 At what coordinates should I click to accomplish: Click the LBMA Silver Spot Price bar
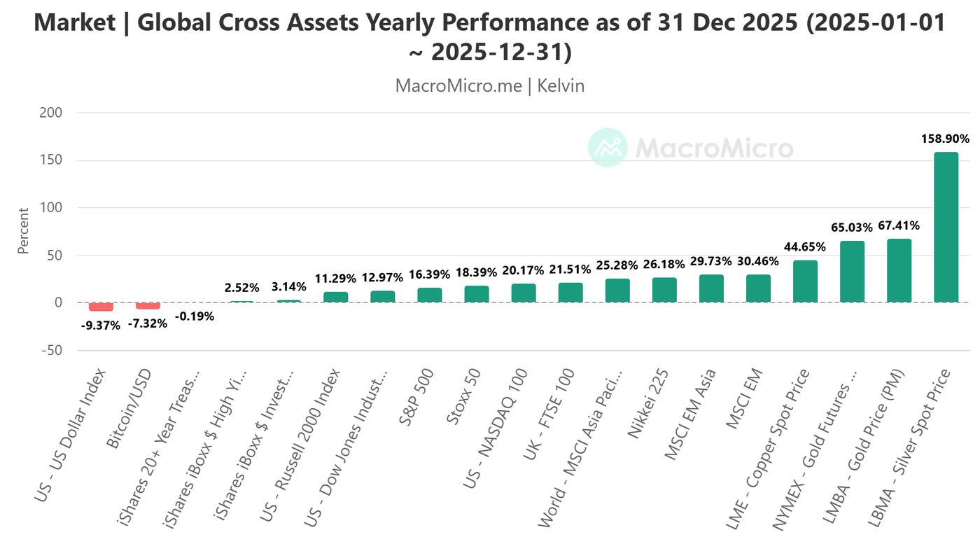point(946,228)
